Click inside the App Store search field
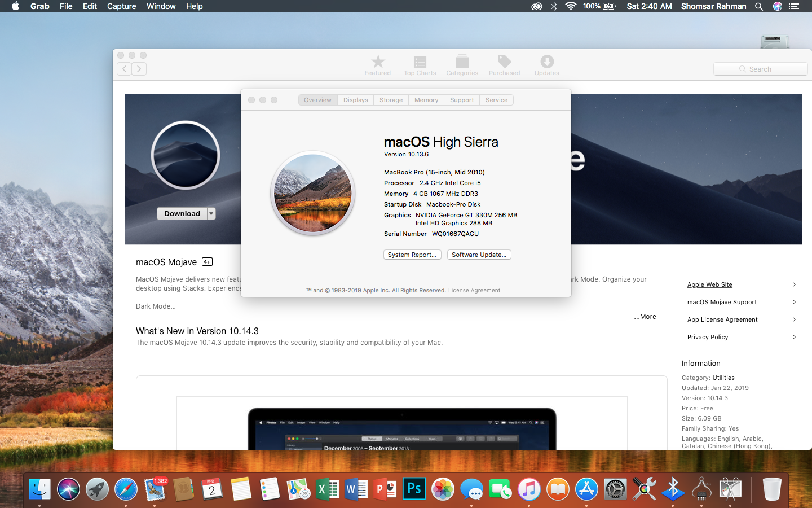The width and height of the screenshot is (812, 508). (x=761, y=68)
